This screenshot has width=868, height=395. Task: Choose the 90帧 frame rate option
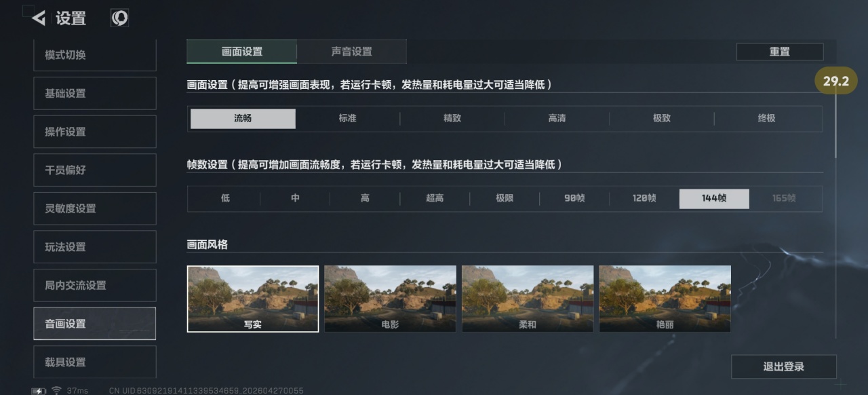pyautogui.click(x=574, y=198)
